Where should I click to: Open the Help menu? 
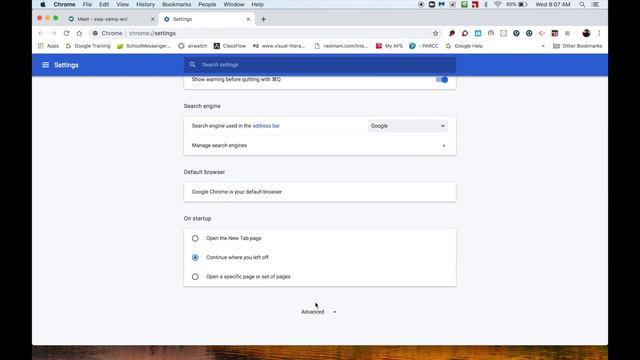[x=257, y=4]
